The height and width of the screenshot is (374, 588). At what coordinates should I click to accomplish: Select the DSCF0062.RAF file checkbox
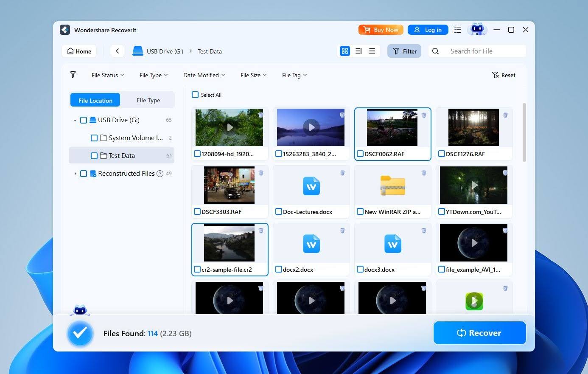point(360,154)
